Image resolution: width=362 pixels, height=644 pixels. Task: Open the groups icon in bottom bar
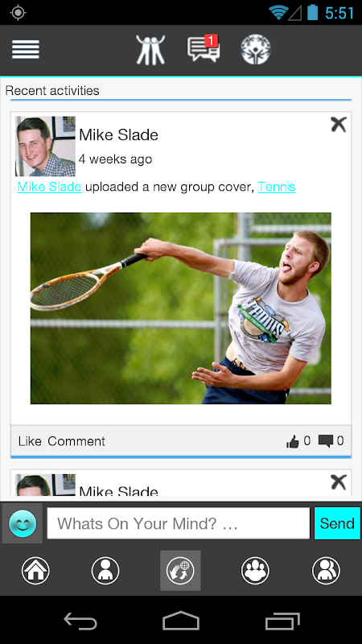tap(255, 571)
